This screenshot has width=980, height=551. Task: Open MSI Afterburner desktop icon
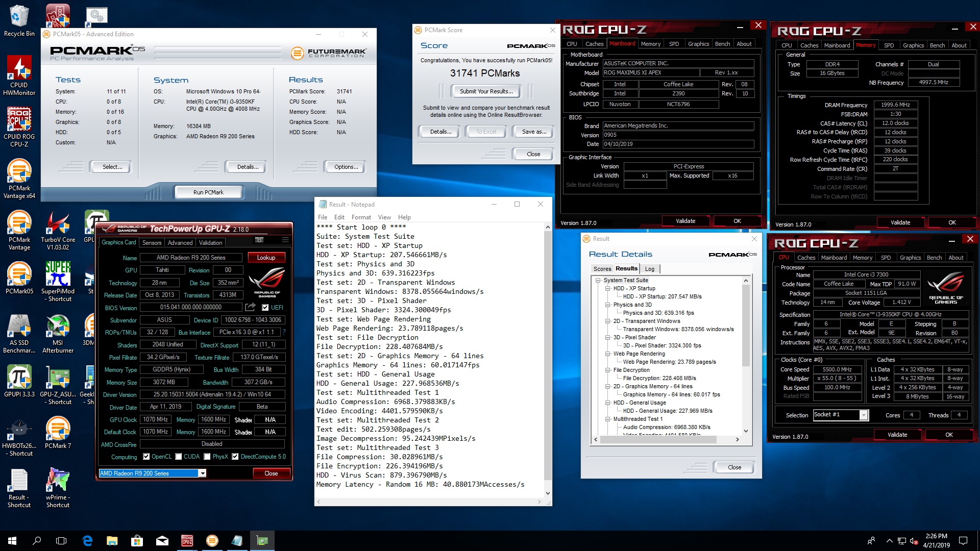(58, 333)
